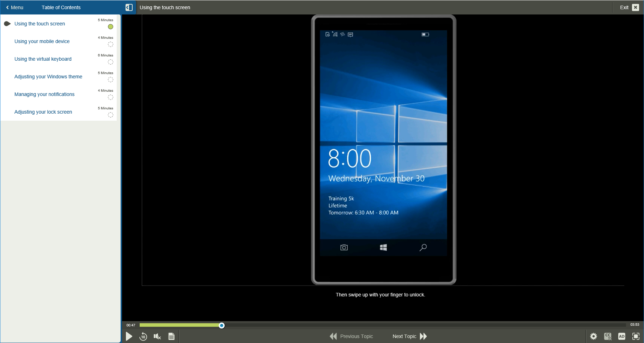Collapse the table of contents sidebar
The height and width of the screenshot is (343, 644).
click(129, 7)
